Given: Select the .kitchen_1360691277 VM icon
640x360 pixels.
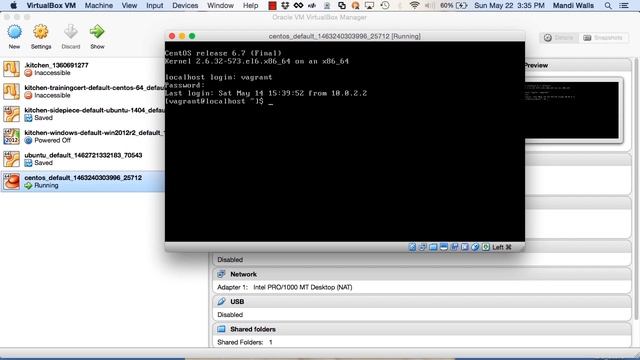Looking at the screenshot, I should tap(11, 69).
